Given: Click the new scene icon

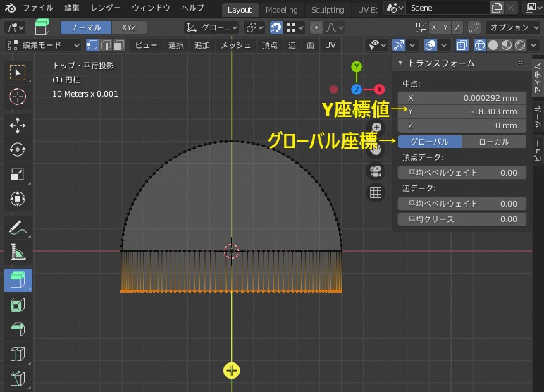Looking at the screenshot, I should click(x=497, y=8).
